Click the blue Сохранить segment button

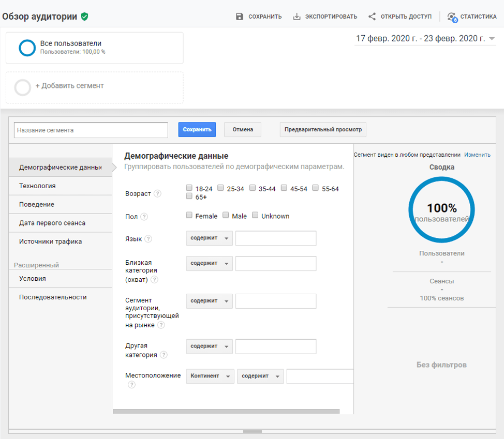pyautogui.click(x=197, y=130)
